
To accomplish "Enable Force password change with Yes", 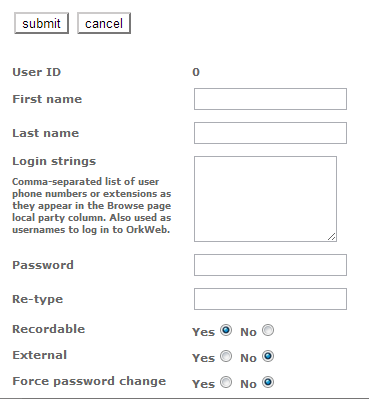I will pyautogui.click(x=226, y=382).
